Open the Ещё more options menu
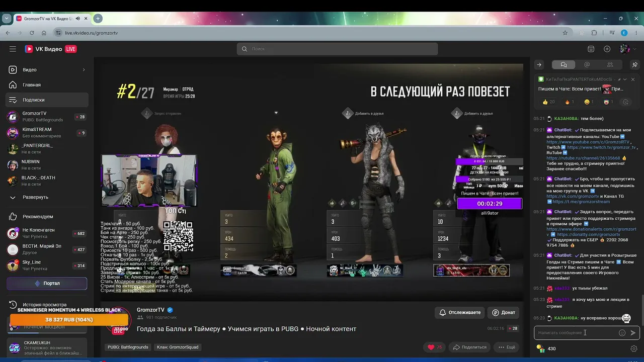This screenshot has width=644, height=362. coord(507,347)
